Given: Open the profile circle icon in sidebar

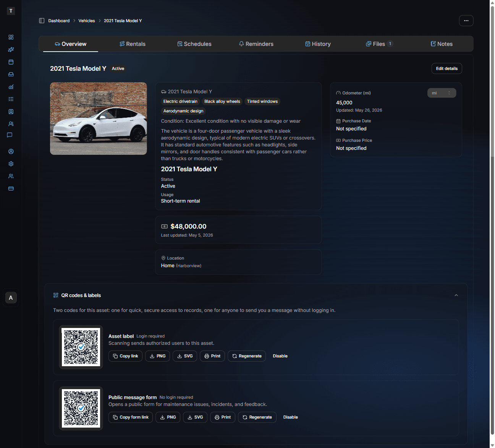Looking at the screenshot, I should pos(11,151).
